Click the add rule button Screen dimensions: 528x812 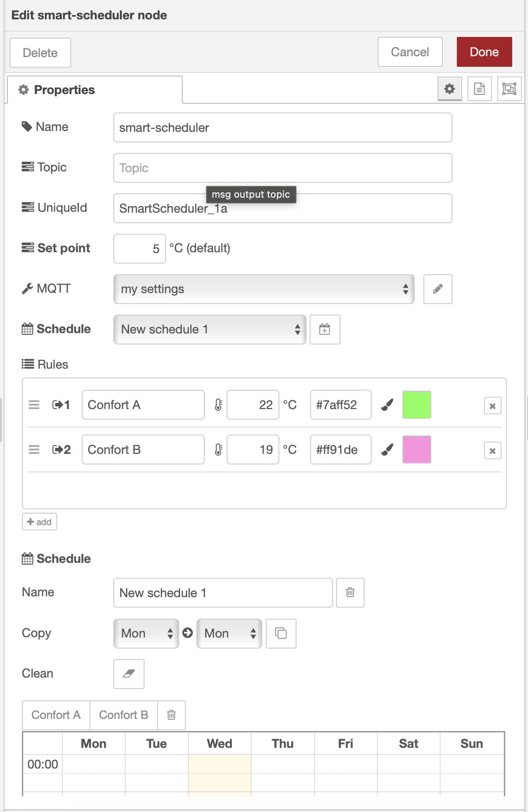click(x=40, y=522)
